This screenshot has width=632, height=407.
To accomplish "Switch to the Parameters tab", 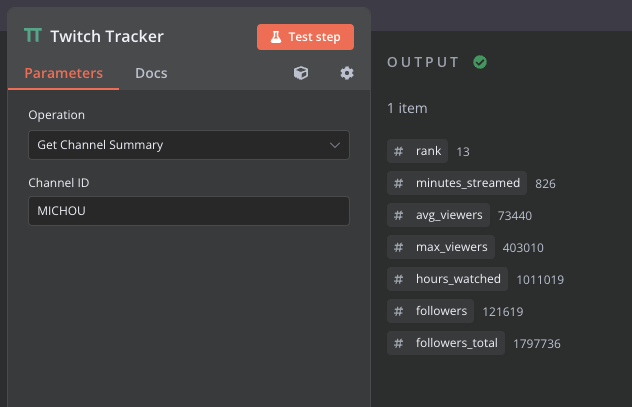I will (64, 73).
